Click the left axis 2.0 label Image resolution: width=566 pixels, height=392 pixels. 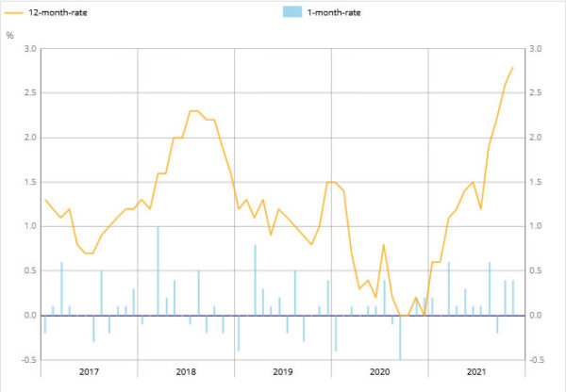(x=30, y=138)
